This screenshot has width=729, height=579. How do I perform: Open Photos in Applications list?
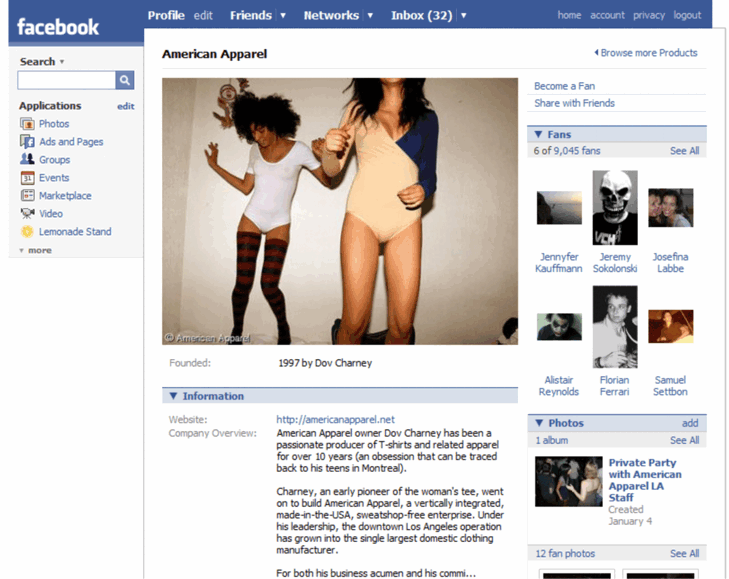(x=54, y=124)
